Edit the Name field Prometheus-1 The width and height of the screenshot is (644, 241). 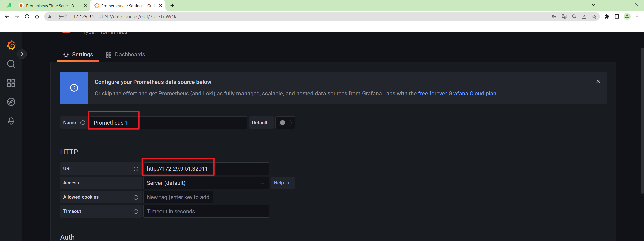point(168,123)
